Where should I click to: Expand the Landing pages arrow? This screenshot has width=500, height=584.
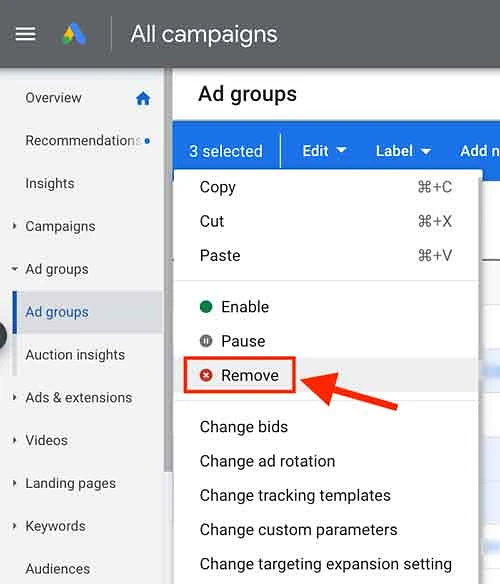14,483
